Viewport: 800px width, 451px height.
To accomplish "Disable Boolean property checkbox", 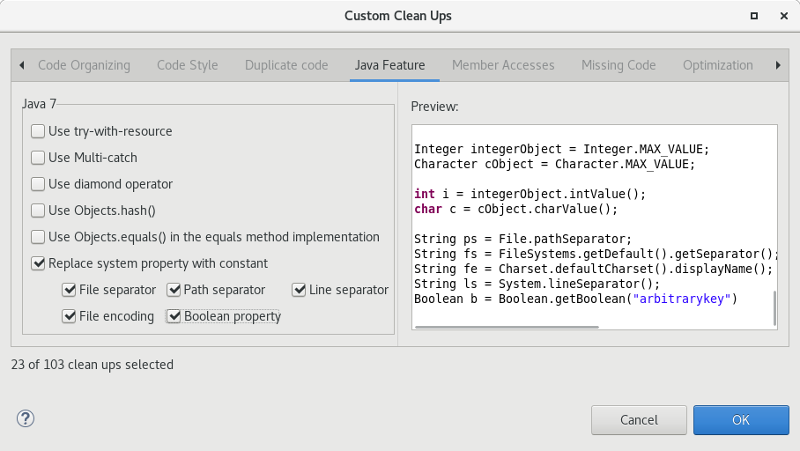I will 173,316.
